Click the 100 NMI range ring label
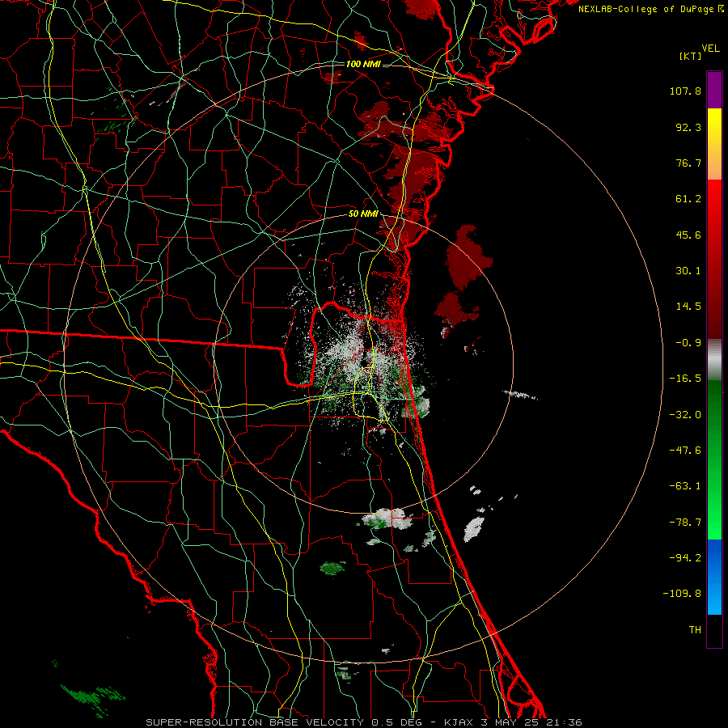 pos(363,64)
